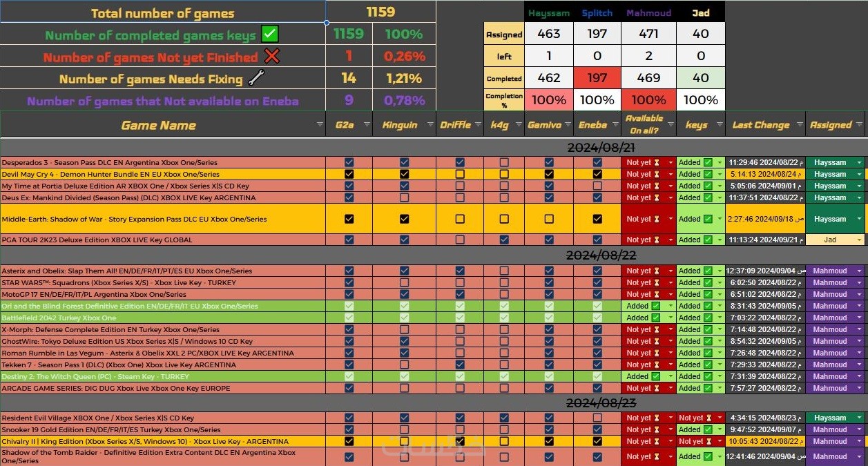Screen dimensions: 868x466
Task: Toggle G2a checkbox for Desperados 3 row
Action: (349, 162)
